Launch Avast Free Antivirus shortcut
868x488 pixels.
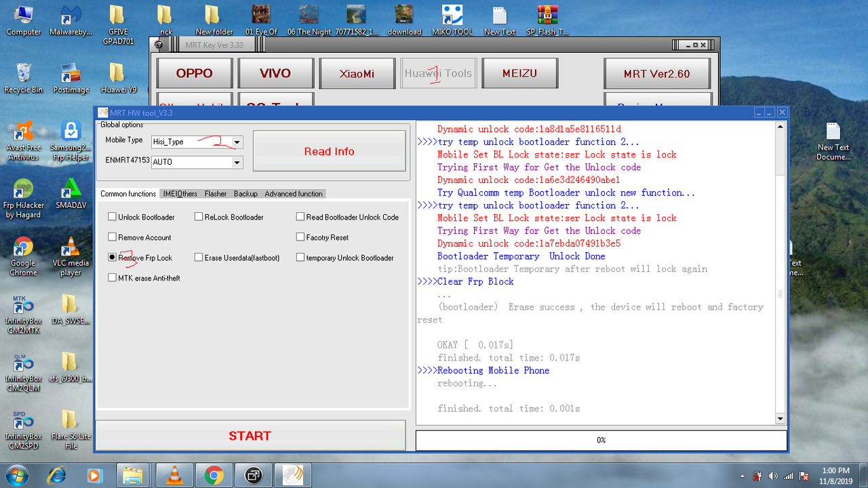tap(24, 141)
